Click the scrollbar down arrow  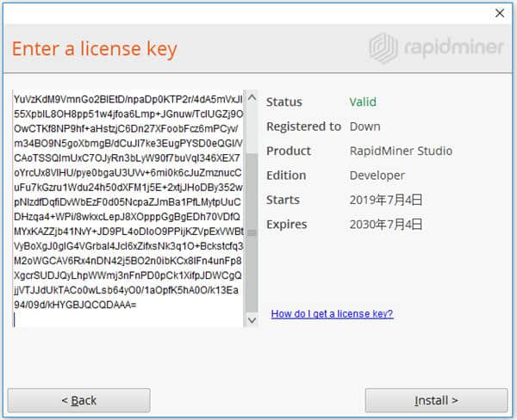click(x=252, y=319)
